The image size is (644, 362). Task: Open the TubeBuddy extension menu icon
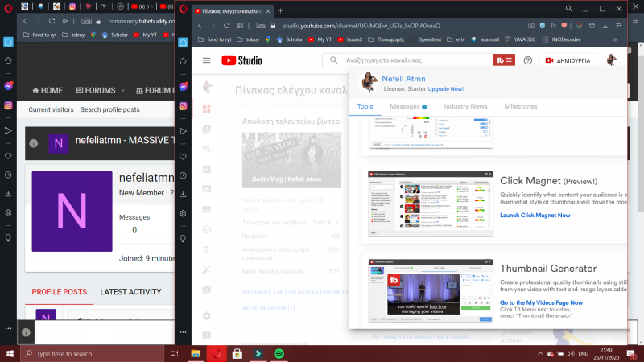coord(505,60)
